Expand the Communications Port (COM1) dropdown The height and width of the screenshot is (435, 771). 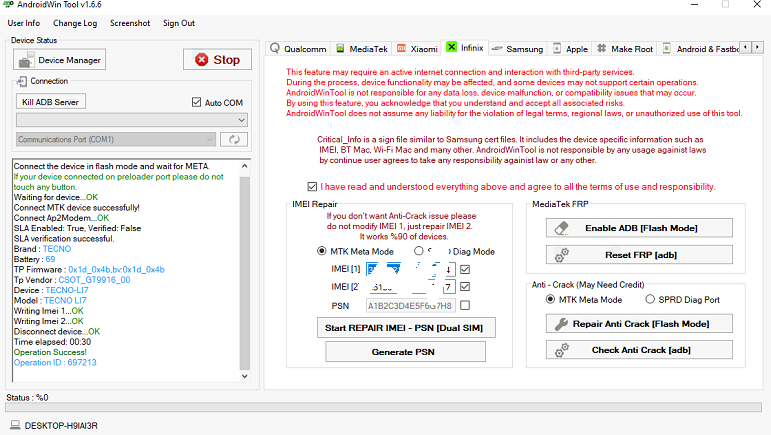(x=116, y=140)
